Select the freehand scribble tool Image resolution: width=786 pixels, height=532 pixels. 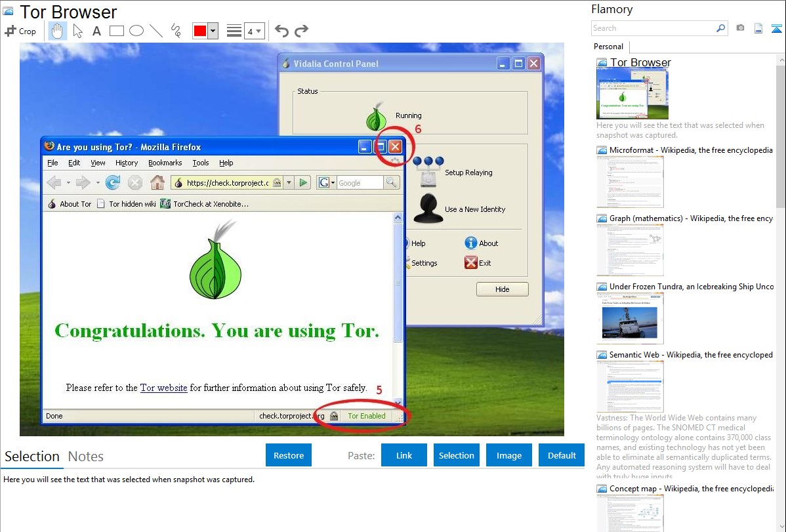(x=176, y=31)
